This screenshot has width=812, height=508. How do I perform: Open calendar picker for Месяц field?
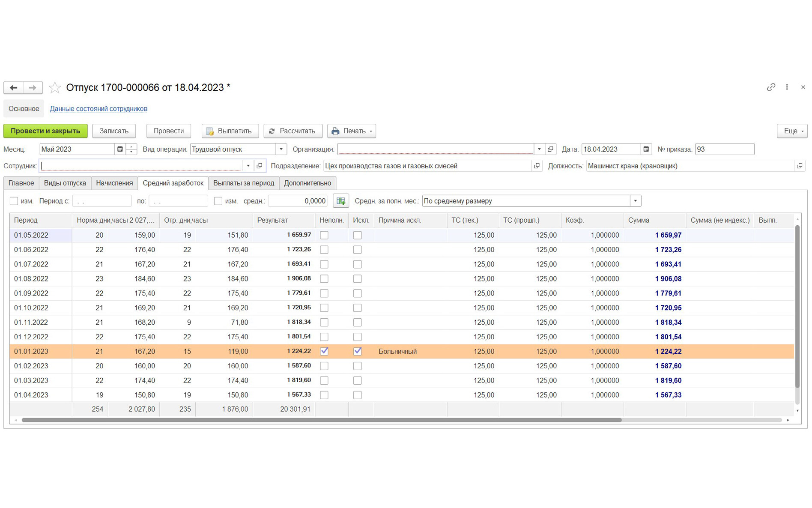point(120,149)
